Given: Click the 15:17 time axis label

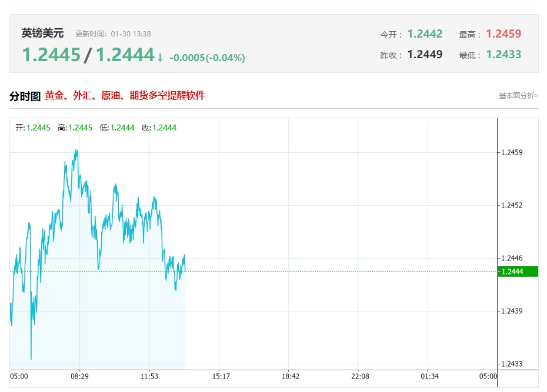Looking at the screenshot, I should [x=221, y=376].
